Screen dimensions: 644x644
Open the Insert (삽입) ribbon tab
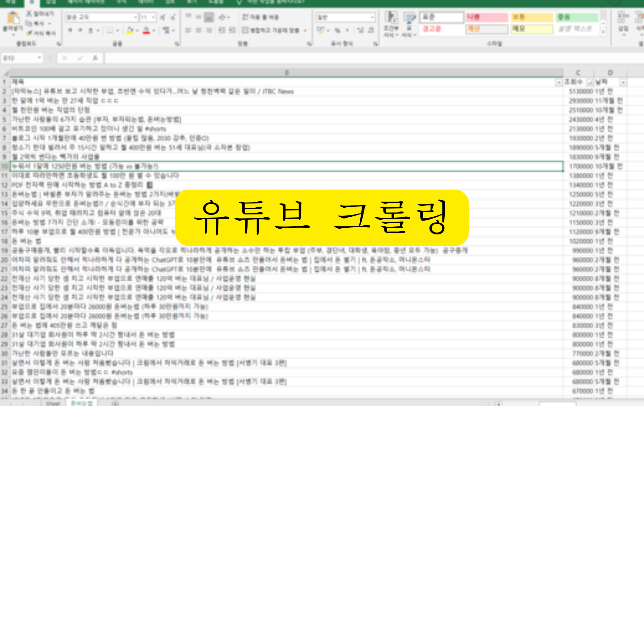(51, 2)
